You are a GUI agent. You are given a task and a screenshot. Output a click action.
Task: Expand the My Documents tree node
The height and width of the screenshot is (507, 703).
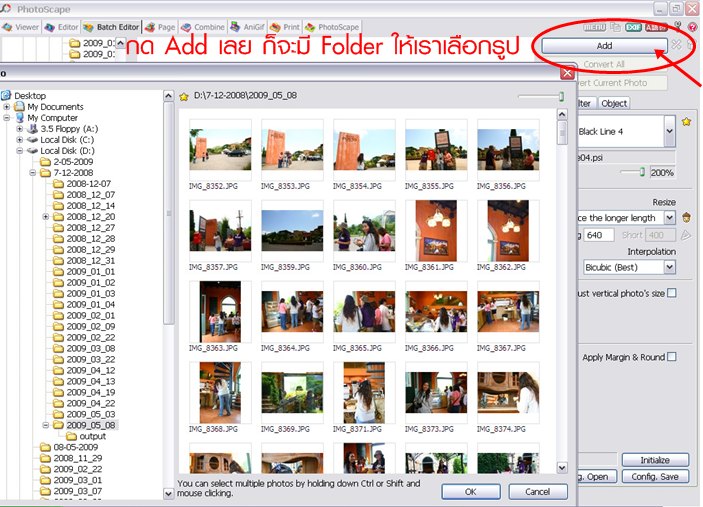7,107
